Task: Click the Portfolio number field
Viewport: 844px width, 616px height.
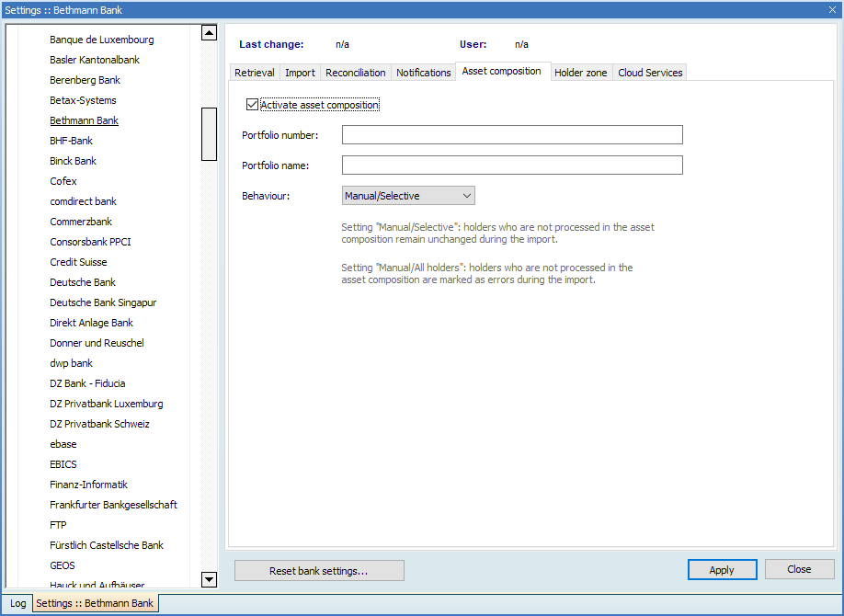Action: coord(512,135)
